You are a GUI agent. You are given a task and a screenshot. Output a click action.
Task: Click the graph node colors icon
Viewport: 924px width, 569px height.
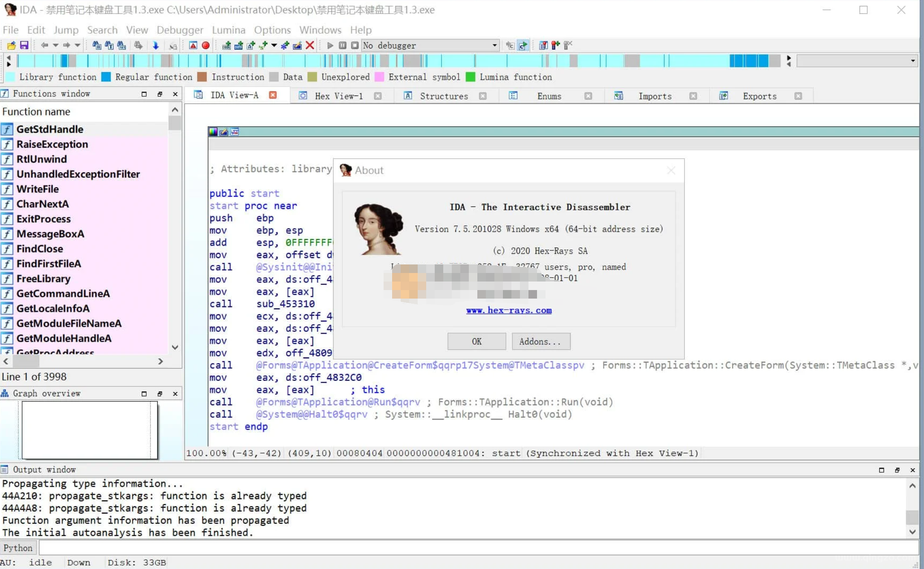click(x=213, y=132)
